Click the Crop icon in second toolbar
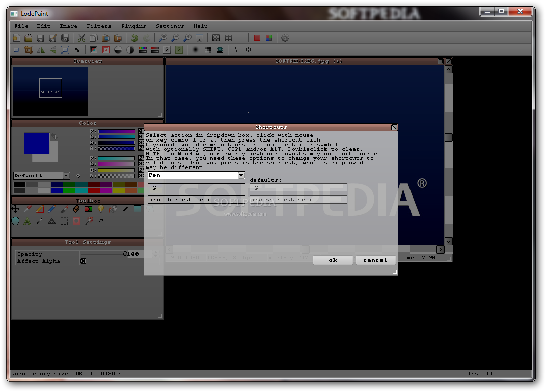The width and height of the screenshot is (546, 392). (x=29, y=50)
